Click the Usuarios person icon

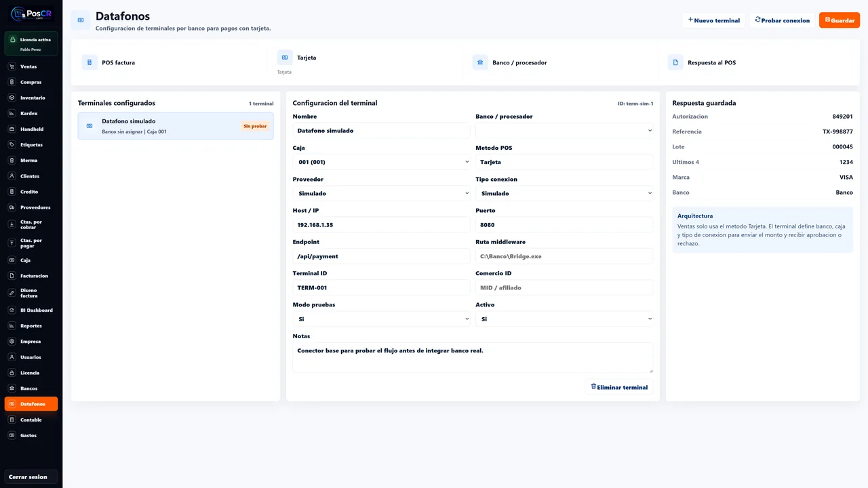coord(12,357)
